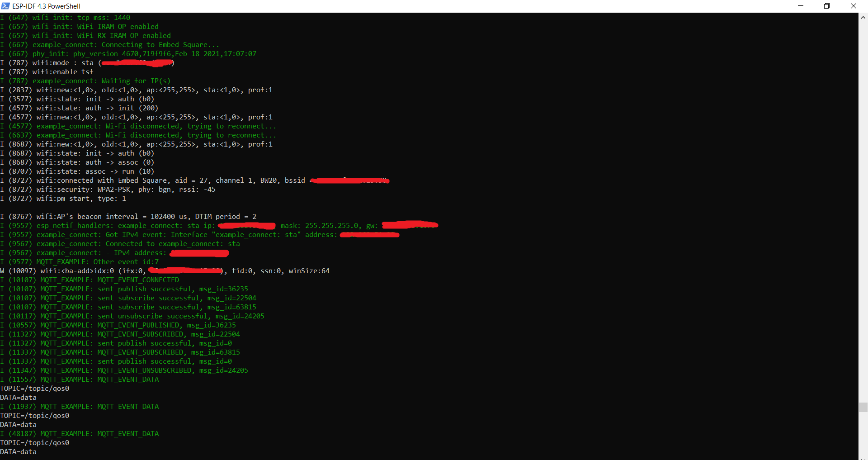This screenshot has width=868, height=460.
Task: Minimize the ESP-IDF 4.3 PowerShell window
Action: pyautogui.click(x=800, y=6)
